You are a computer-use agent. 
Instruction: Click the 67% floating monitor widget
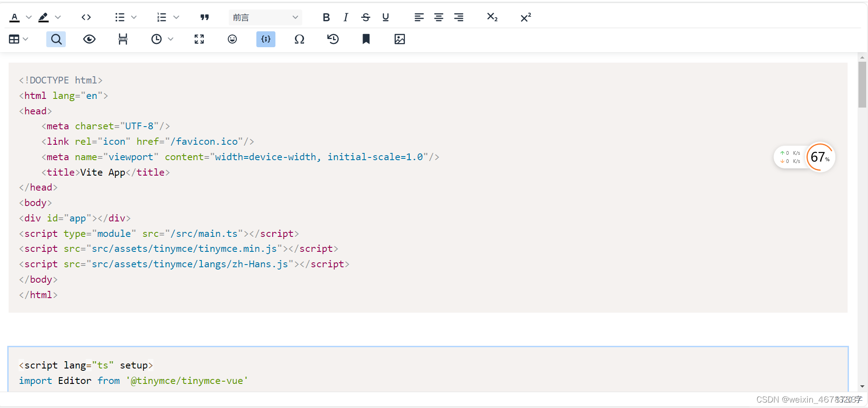(804, 157)
